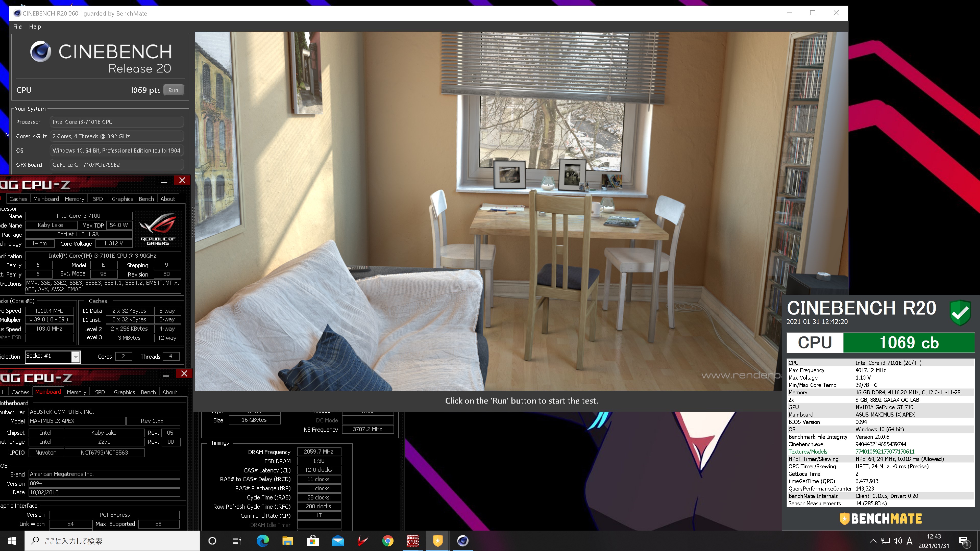This screenshot has height=551, width=980.
Task: Switch to Caches tab in upper CPU-Z
Action: [18, 199]
